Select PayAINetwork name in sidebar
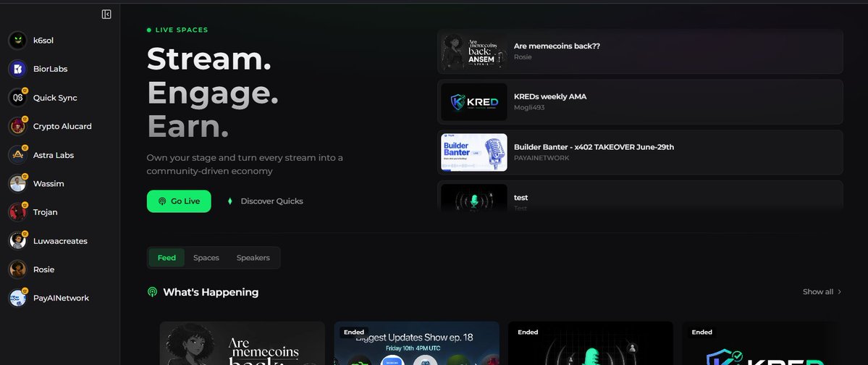Image resolution: width=868 pixels, height=365 pixels. [x=61, y=298]
